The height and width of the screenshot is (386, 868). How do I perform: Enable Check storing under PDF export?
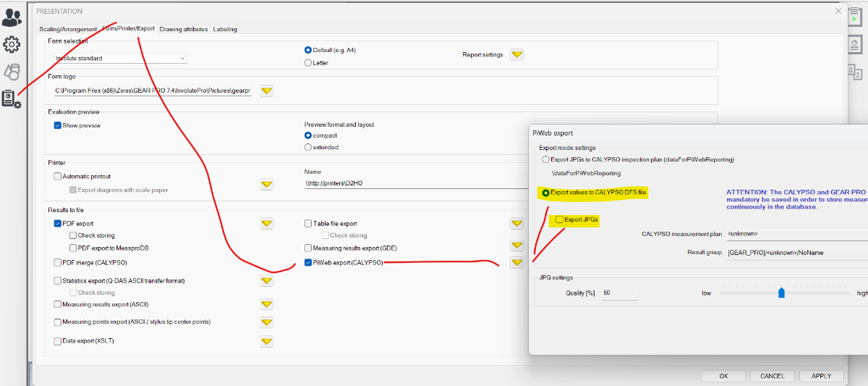73,235
